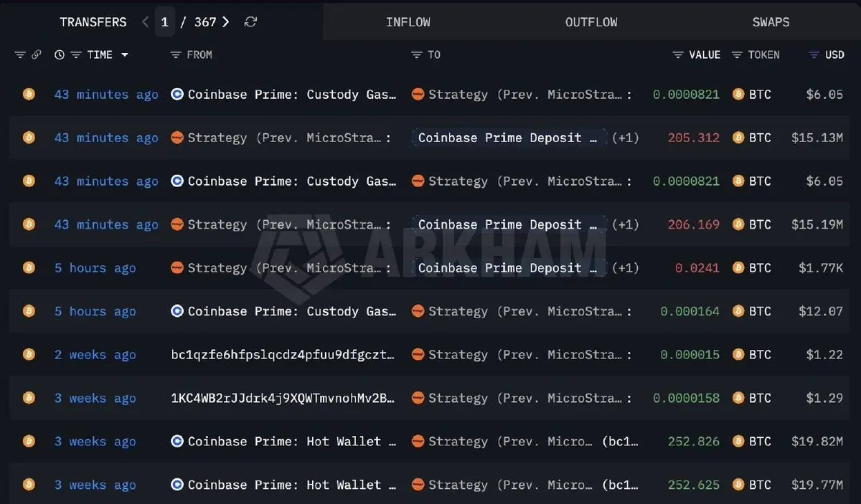Image resolution: width=861 pixels, height=504 pixels.
Task: Click the clock icon in TIME header
Action: coord(60,55)
